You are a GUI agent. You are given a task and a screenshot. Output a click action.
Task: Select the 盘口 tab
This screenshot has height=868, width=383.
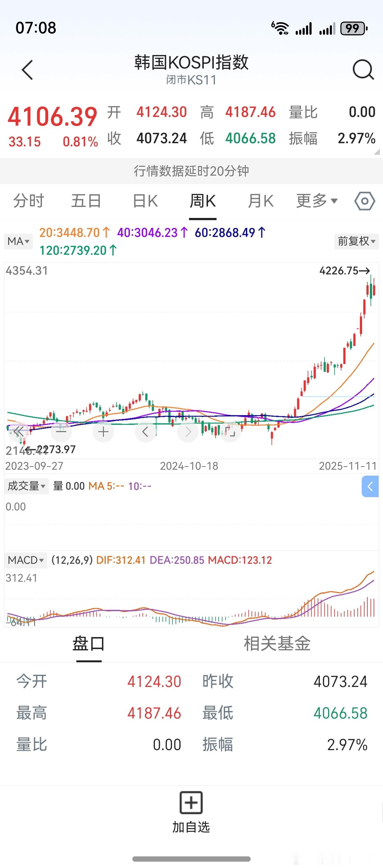click(x=89, y=643)
